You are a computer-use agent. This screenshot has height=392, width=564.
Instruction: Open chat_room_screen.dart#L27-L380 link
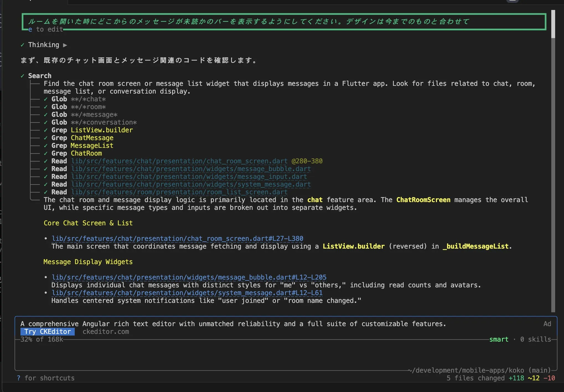pyautogui.click(x=177, y=239)
